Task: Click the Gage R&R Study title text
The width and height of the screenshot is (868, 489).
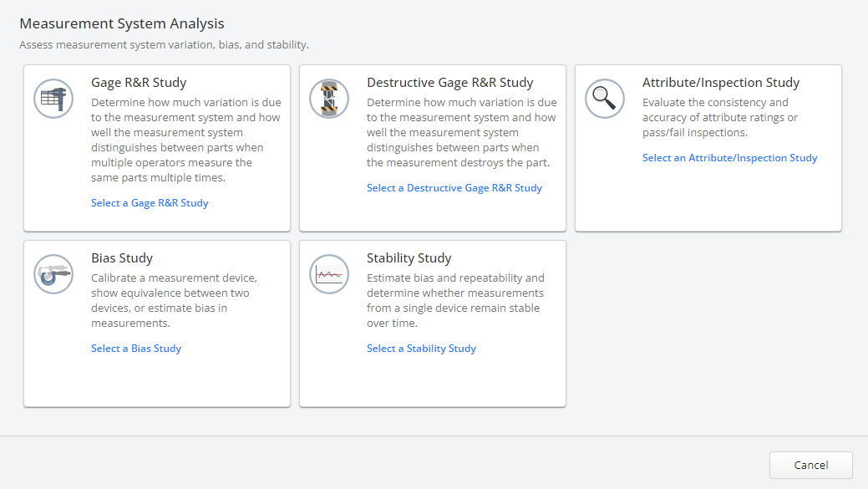Action: [x=139, y=82]
